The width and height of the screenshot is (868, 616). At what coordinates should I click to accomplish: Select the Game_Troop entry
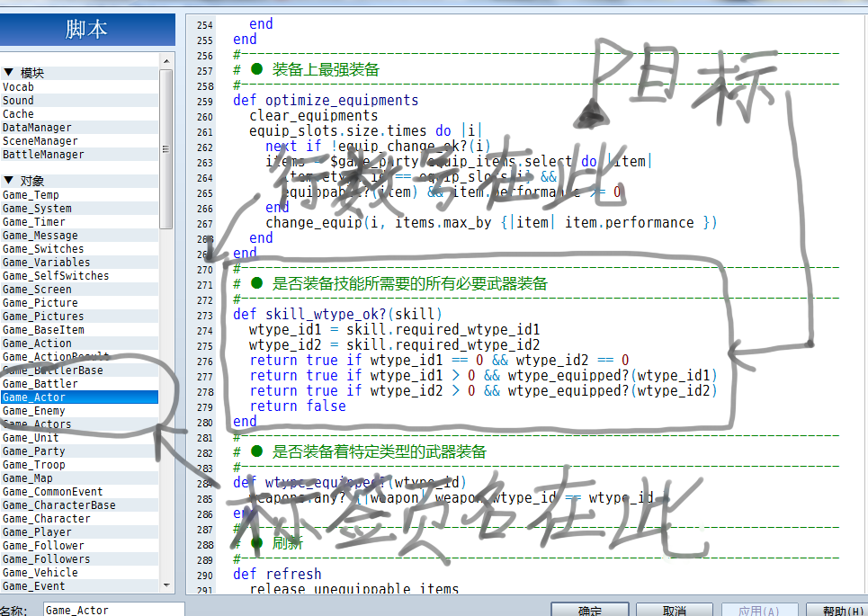[79, 465]
